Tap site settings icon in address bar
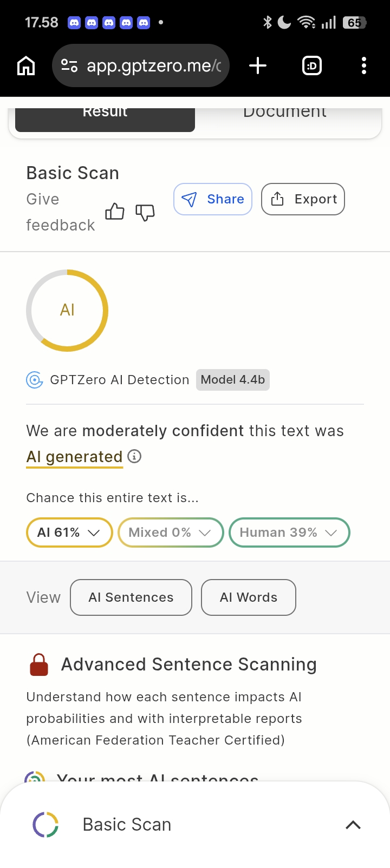Image resolution: width=390 pixels, height=868 pixels. click(69, 66)
